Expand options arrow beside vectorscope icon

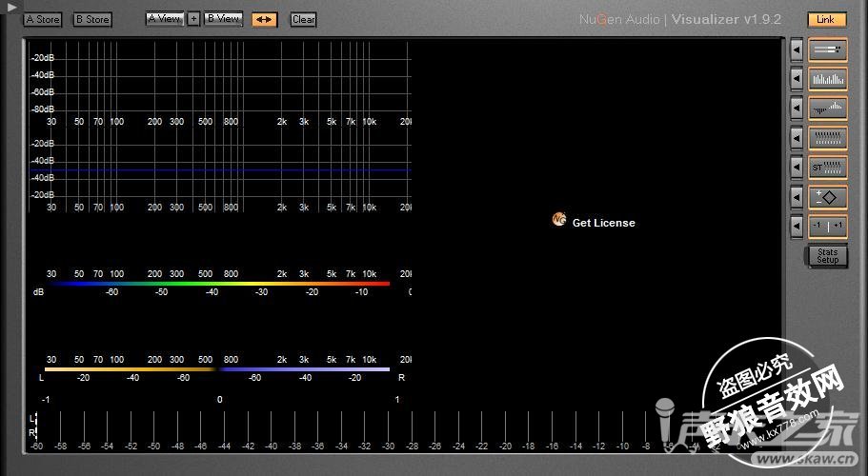point(797,197)
